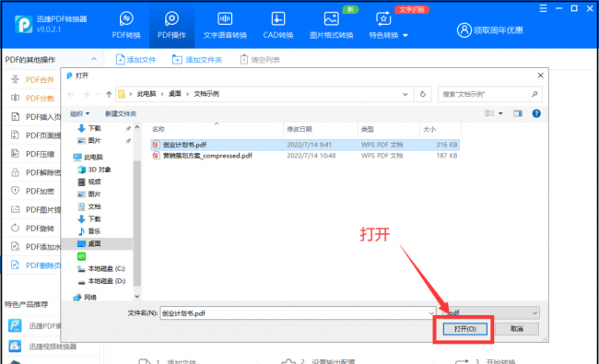599x364 pixels.
Task: Open the 图片格式转换 tab
Action: tap(331, 25)
